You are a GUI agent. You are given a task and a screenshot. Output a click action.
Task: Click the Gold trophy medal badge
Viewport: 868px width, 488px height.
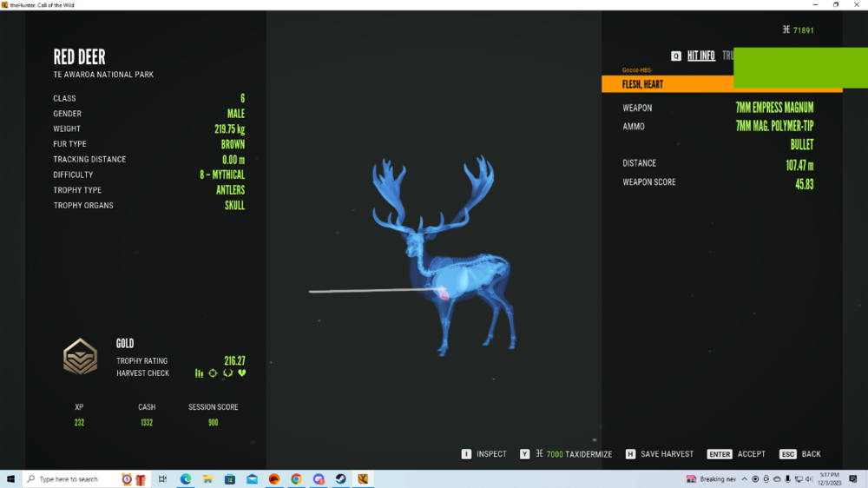(80, 356)
